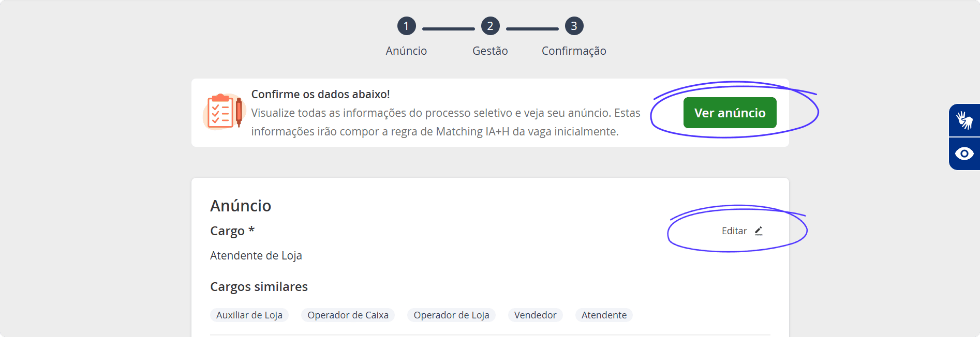The image size is (980, 337).
Task: Click the Editar link
Action: coord(742,231)
